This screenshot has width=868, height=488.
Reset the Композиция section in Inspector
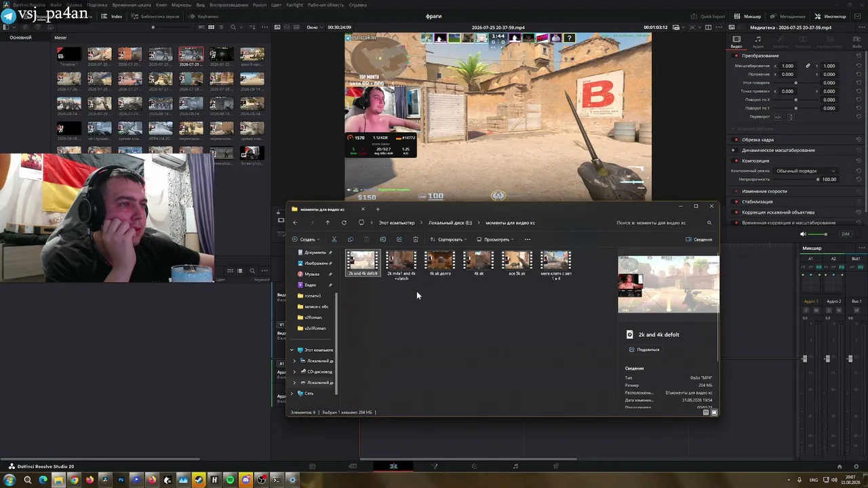click(x=859, y=161)
